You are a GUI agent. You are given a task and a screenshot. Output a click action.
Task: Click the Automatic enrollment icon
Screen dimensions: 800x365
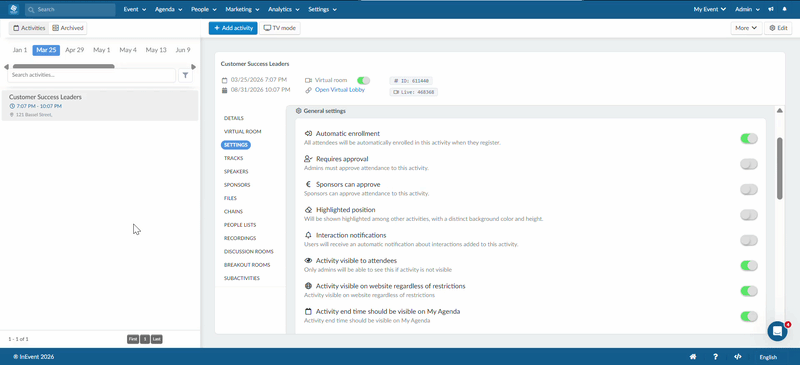point(308,134)
